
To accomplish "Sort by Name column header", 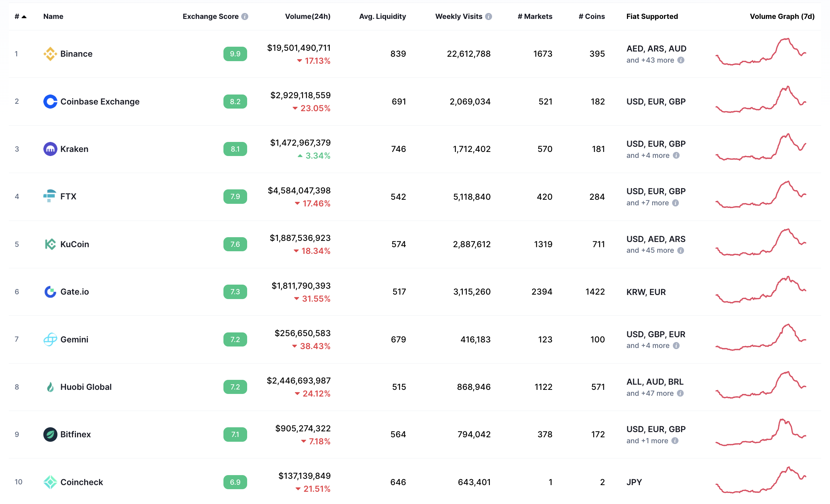I will (x=53, y=17).
